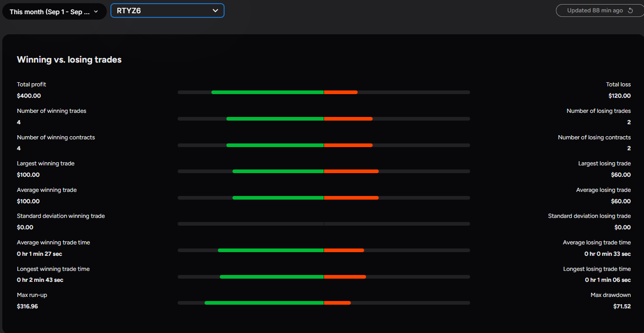Click the green Total profit bar
Image resolution: width=644 pixels, height=333 pixels.
pyautogui.click(x=267, y=92)
